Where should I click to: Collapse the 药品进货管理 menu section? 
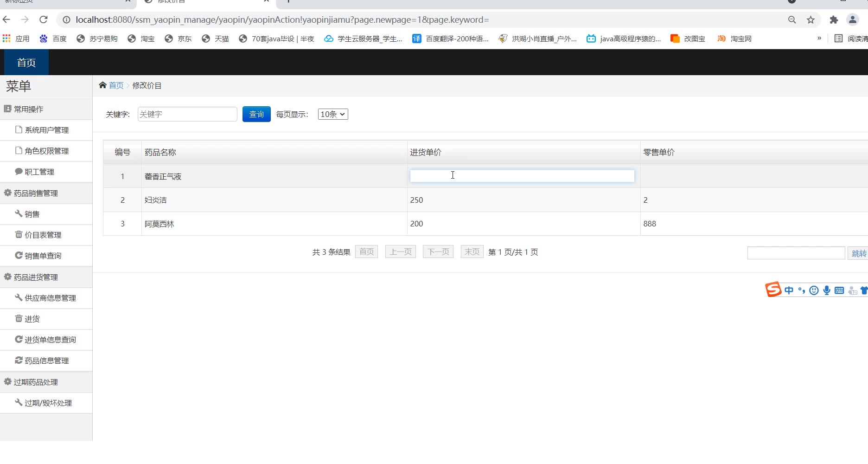46,277
